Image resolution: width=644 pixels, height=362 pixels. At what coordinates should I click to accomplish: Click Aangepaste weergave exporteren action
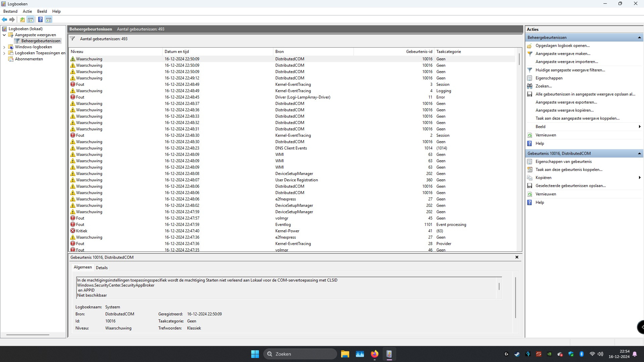click(566, 102)
